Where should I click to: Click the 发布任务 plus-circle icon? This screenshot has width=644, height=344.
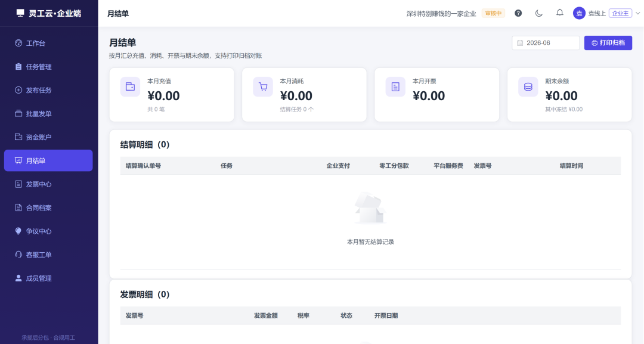point(18,90)
